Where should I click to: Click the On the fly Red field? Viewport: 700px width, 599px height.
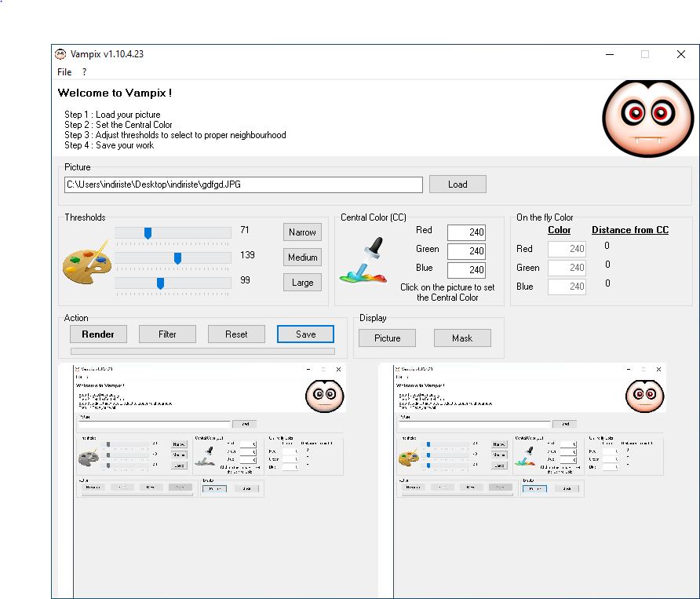(x=567, y=249)
